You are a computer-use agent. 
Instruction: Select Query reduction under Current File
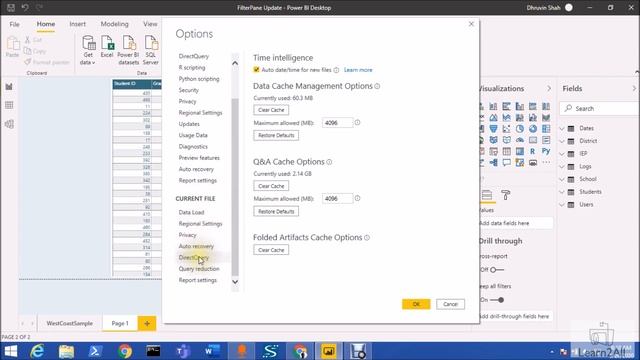coord(199,269)
